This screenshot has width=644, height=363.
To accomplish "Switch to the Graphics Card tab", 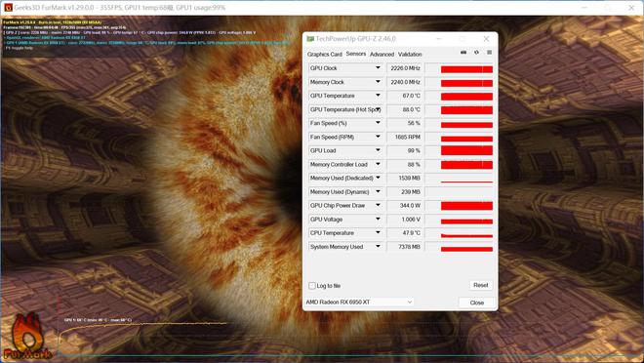I will (325, 55).
